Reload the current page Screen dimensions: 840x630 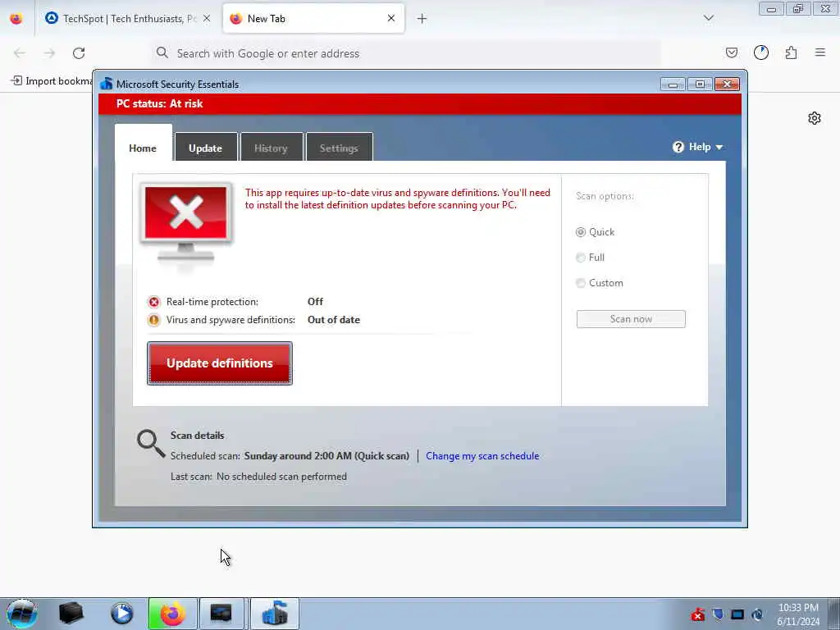pos(79,53)
